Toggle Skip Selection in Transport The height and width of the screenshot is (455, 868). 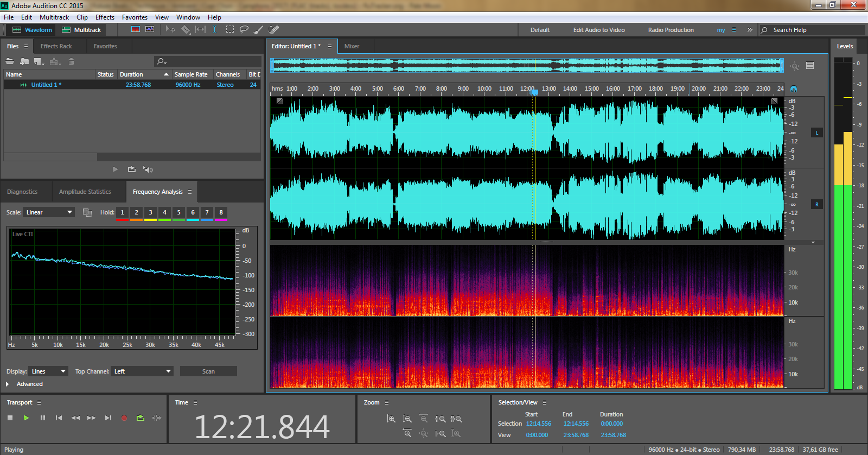point(157,418)
